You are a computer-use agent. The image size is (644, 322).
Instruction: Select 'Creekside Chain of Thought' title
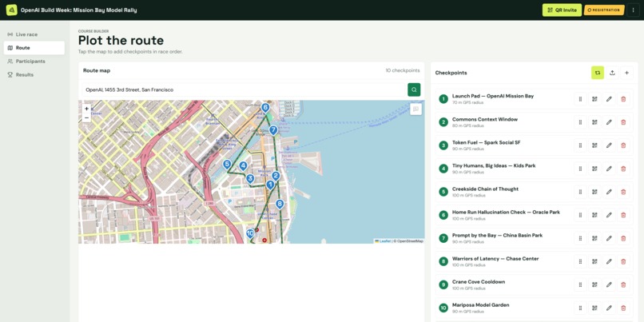486,189
